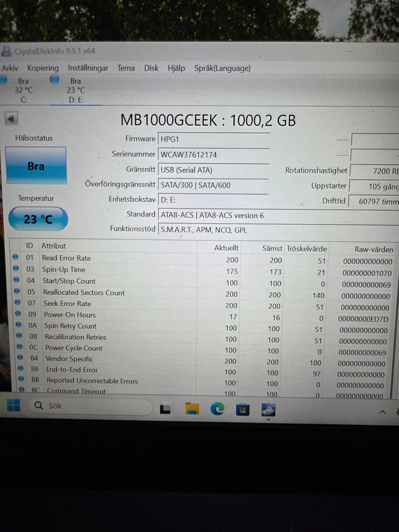Click the Sök taskbar search box
The image size is (399, 532).
tap(91, 406)
